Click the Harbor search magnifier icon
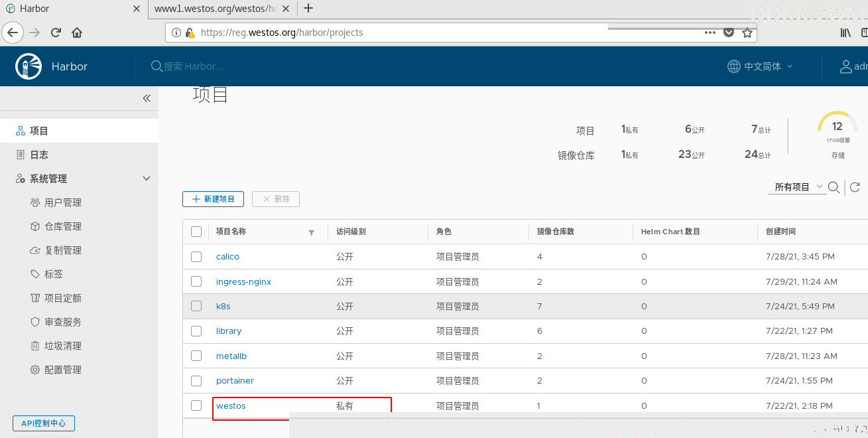The width and height of the screenshot is (868, 438). click(x=156, y=66)
